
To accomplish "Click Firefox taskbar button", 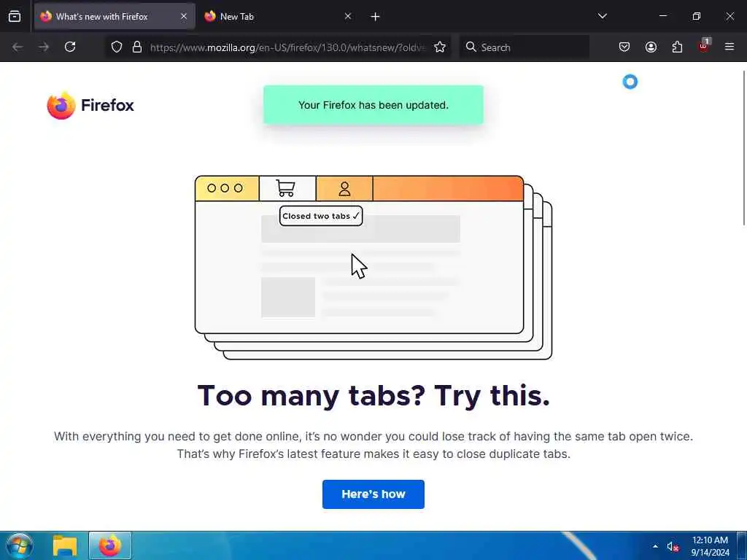I will point(110,545).
